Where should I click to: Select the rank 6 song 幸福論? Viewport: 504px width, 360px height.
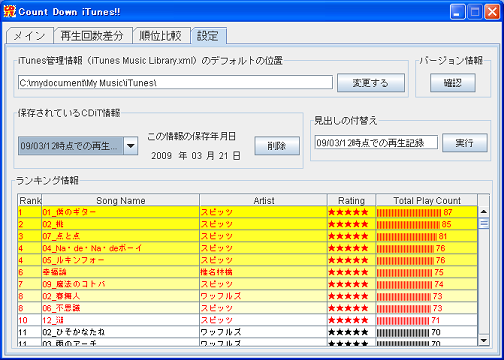247,272
